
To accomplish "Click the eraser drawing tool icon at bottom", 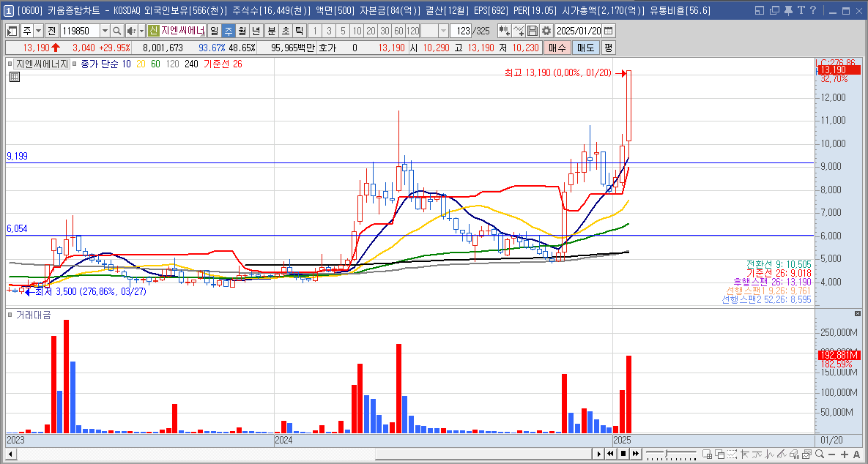I will [794, 454].
